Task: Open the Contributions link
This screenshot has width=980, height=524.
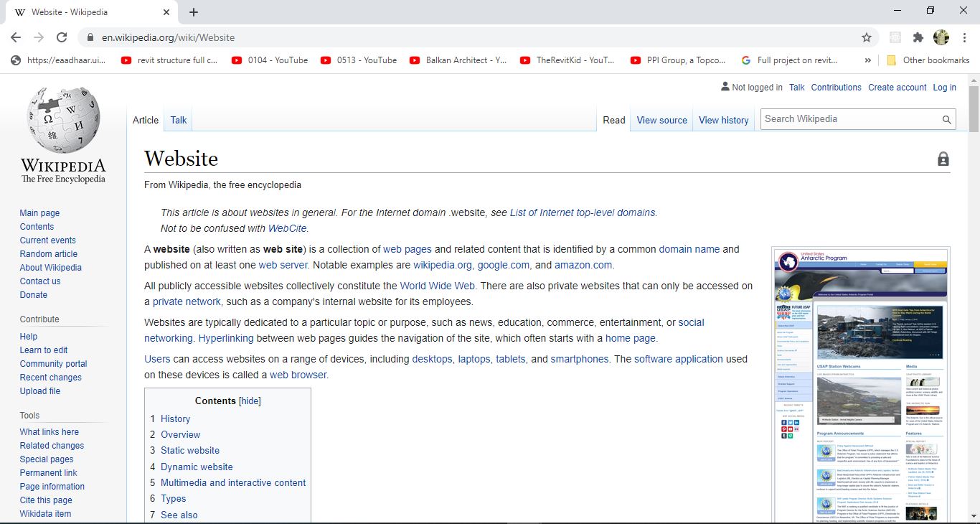Action: 837,87
